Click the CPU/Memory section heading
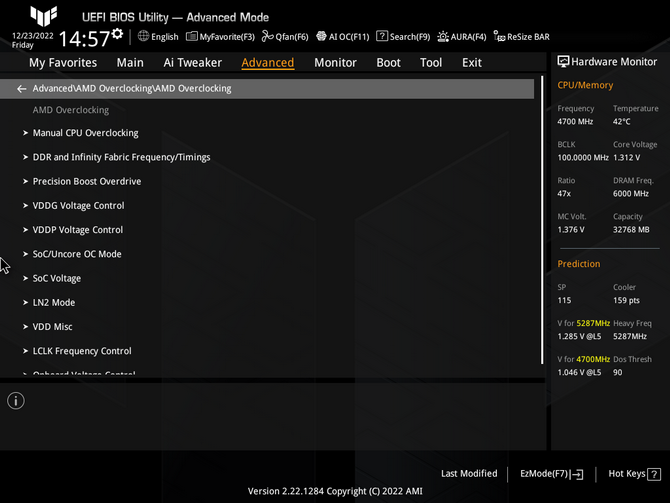The image size is (670, 503). (585, 85)
